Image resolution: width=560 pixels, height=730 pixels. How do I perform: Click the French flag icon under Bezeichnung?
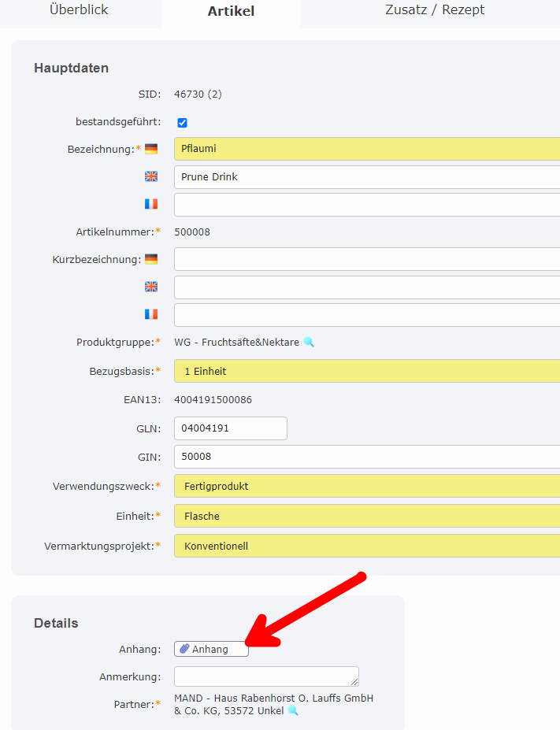click(151, 204)
